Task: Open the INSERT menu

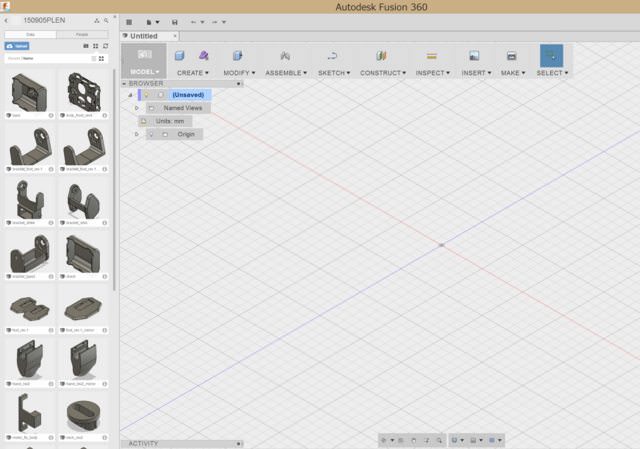Action: 476,73
